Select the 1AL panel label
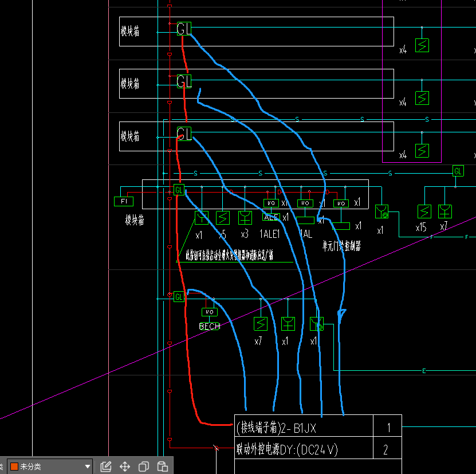476x474 pixels. (306, 234)
